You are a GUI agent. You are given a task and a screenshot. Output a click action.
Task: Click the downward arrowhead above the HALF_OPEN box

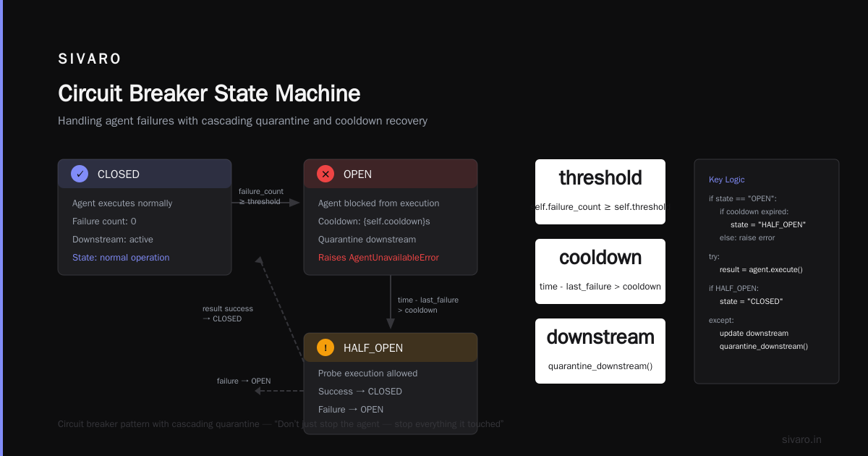[x=391, y=324]
